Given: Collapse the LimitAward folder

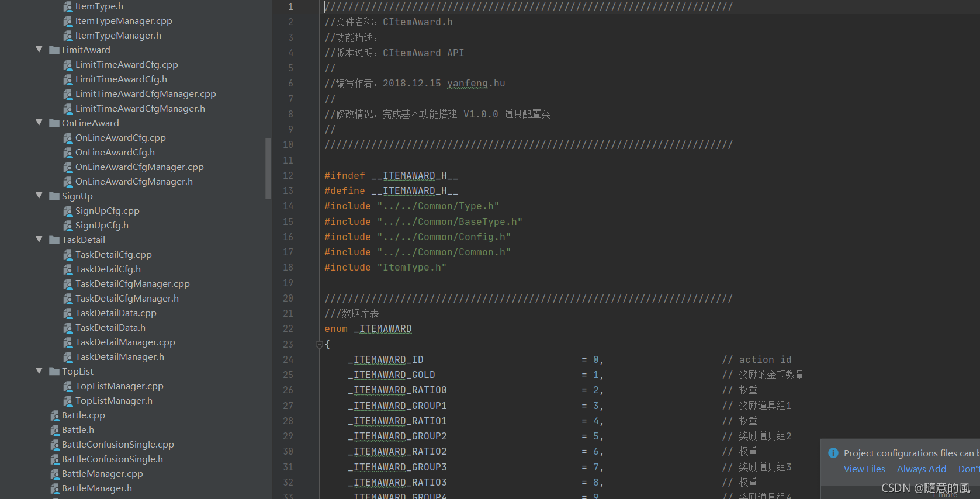Looking at the screenshot, I should (x=39, y=50).
